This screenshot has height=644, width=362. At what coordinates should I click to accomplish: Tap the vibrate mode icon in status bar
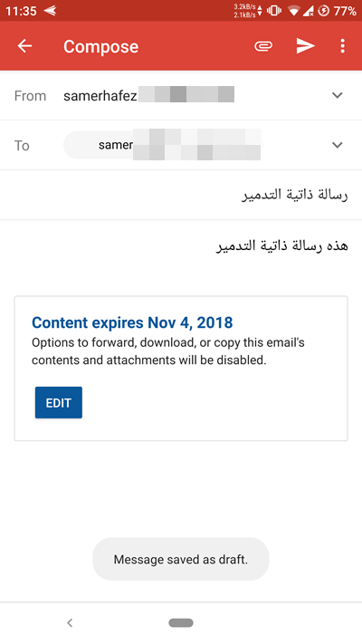tap(273, 11)
